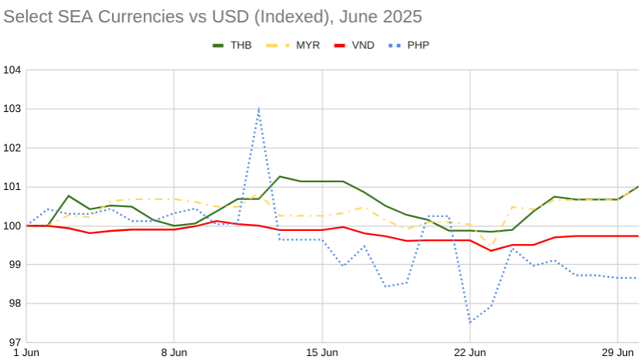Click the 15 Jun x-axis label
644x363 pixels.
tap(322, 354)
